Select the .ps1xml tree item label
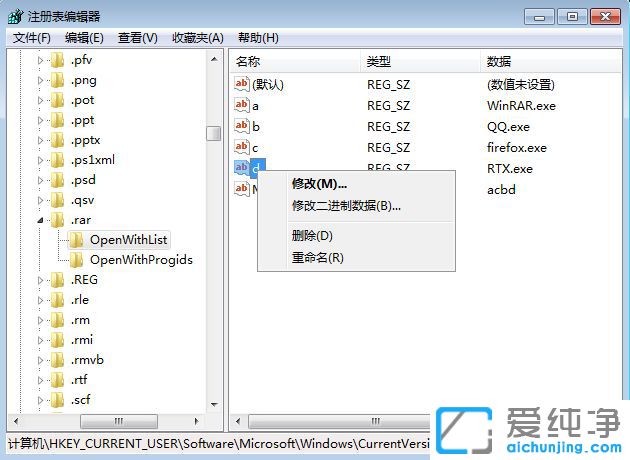Viewport: 630px width, 460px height. point(93,160)
